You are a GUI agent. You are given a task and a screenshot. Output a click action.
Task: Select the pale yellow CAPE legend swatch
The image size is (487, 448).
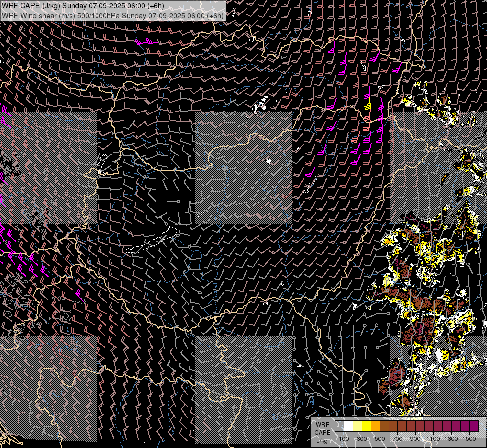tap(358, 426)
